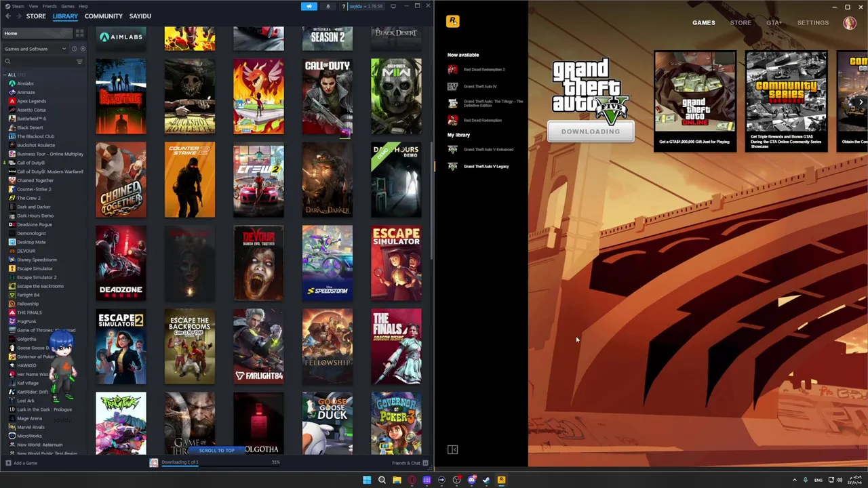Click the taskbar volume icon
This screenshot has width=868, height=488.
(x=840, y=480)
